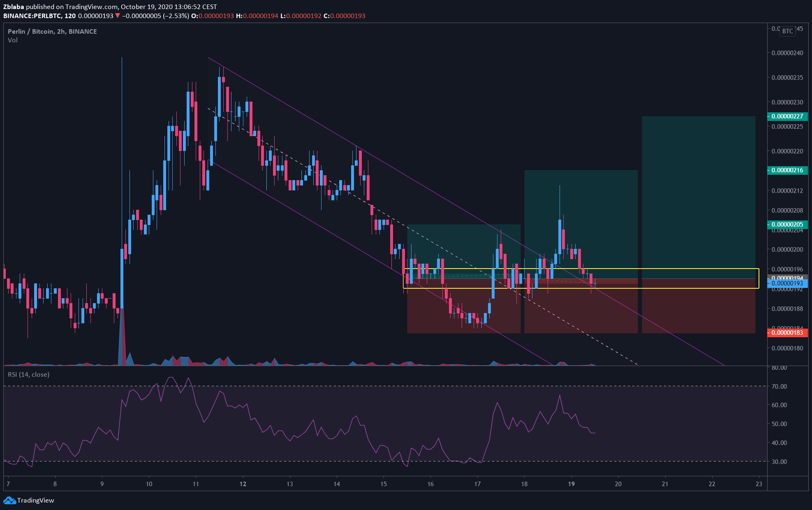812x510 pixels.
Task: Select the 0.00000227 green target price tag
Action: tap(787, 116)
